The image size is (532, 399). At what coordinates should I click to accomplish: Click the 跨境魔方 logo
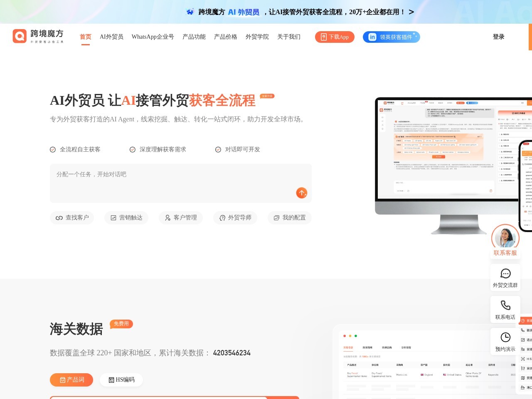click(x=38, y=37)
